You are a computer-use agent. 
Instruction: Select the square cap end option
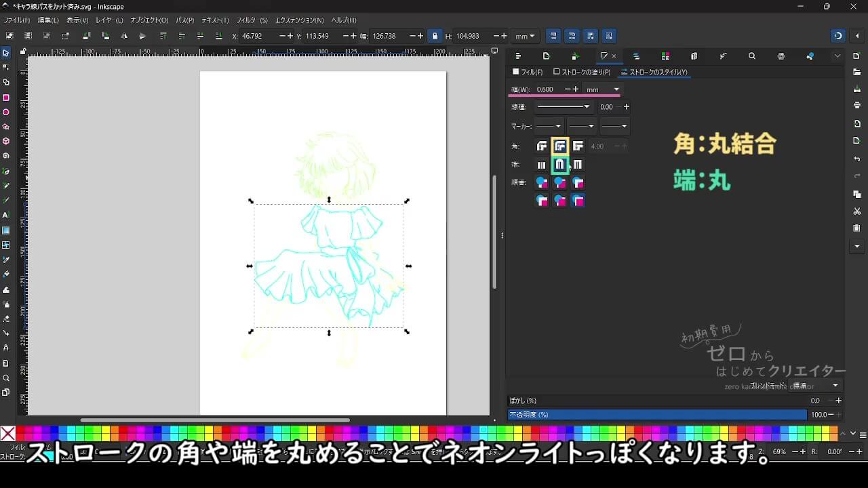pyautogui.click(x=578, y=165)
